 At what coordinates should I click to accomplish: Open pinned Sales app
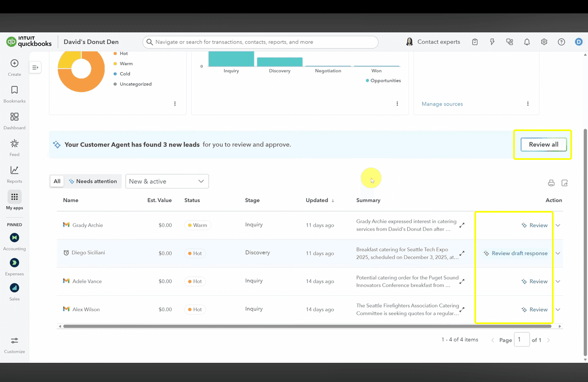pos(14,292)
